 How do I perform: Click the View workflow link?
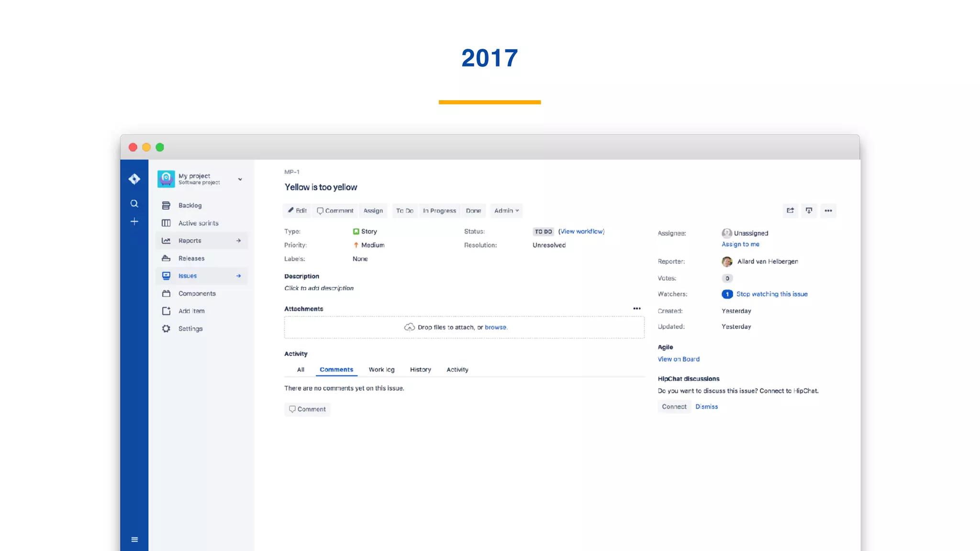[581, 231]
